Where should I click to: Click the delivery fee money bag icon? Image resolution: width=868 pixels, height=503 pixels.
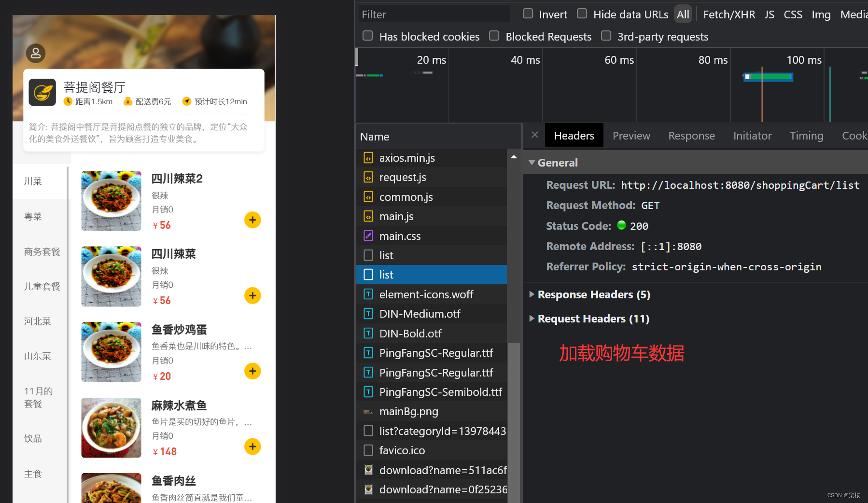point(128,101)
